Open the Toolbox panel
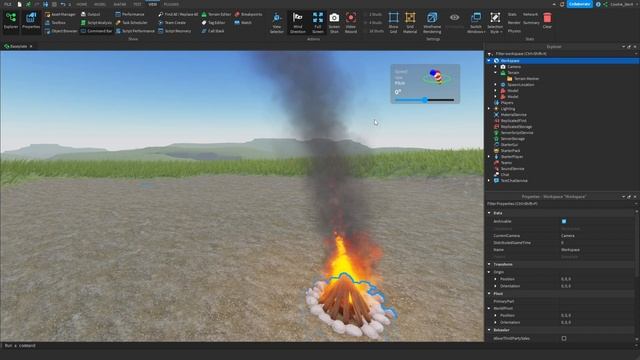 56,22
